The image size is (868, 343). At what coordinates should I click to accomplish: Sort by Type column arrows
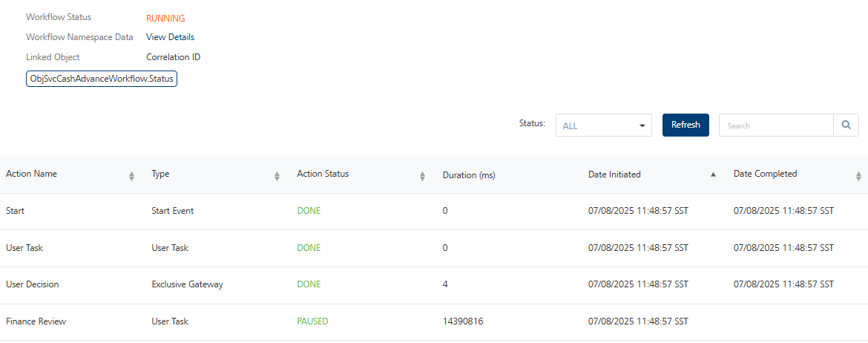coord(277,176)
